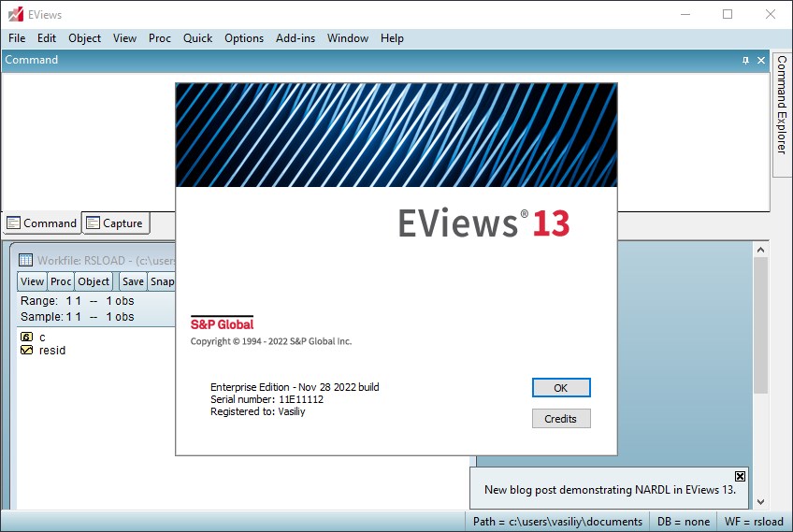Close the EViews window
The height and width of the screenshot is (532, 793).
tap(771, 14)
